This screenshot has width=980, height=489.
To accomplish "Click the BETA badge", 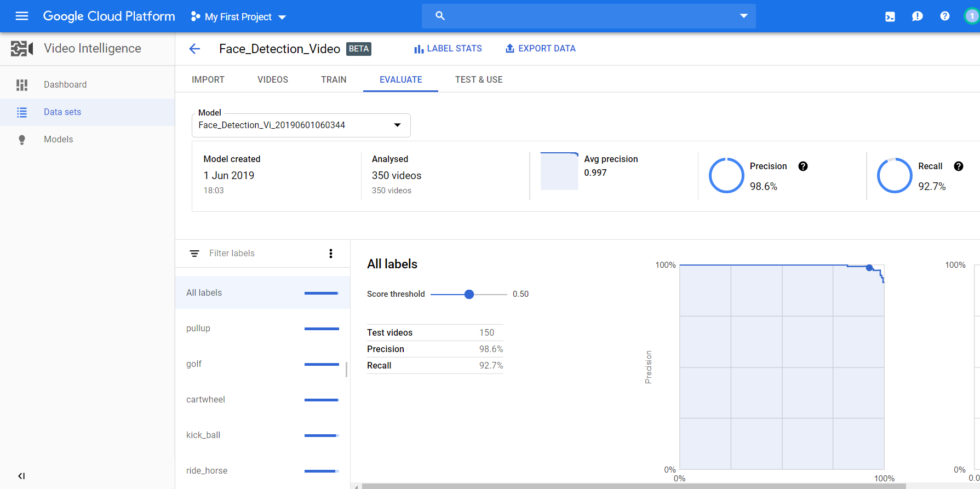I will [x=359, y=49].
